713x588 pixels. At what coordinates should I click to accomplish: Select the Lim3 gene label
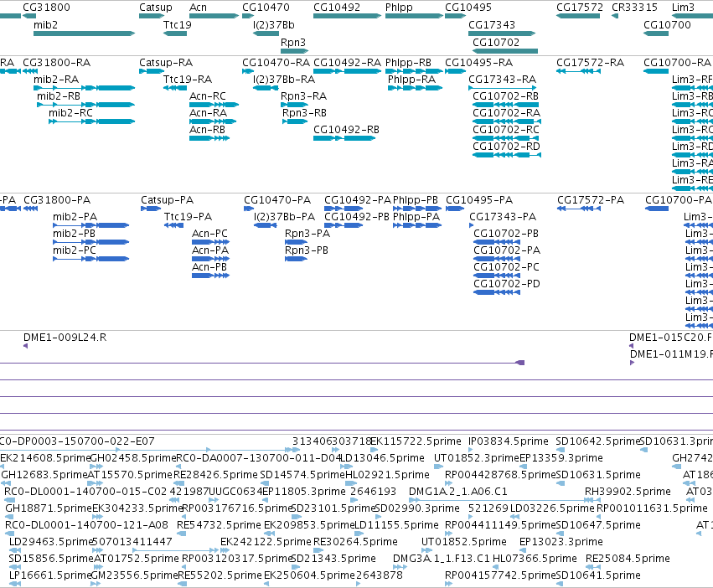683,8
